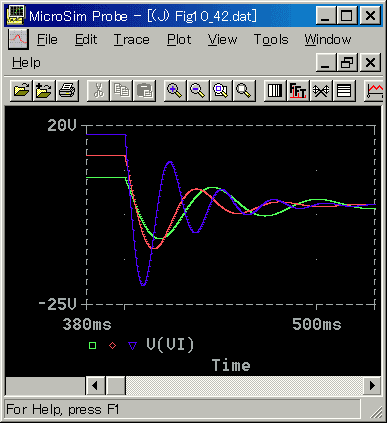The height and width of the screenshot is (423, 387).
Task: Open the Tools menu
Action: click(x=271, y=40)
